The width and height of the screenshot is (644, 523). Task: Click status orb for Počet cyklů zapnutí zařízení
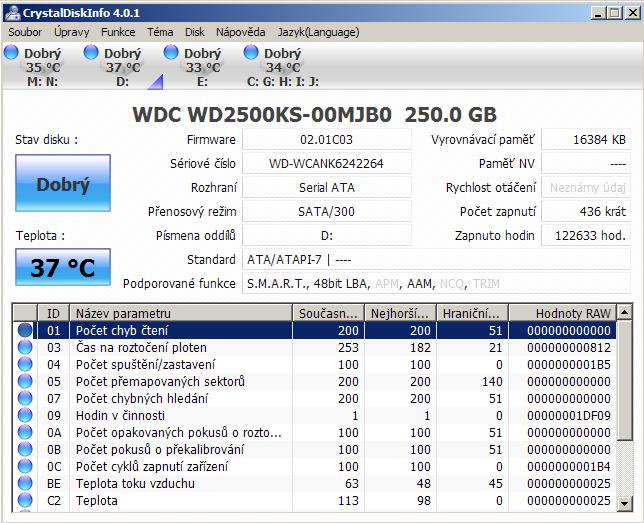click(x=25, y=466)
